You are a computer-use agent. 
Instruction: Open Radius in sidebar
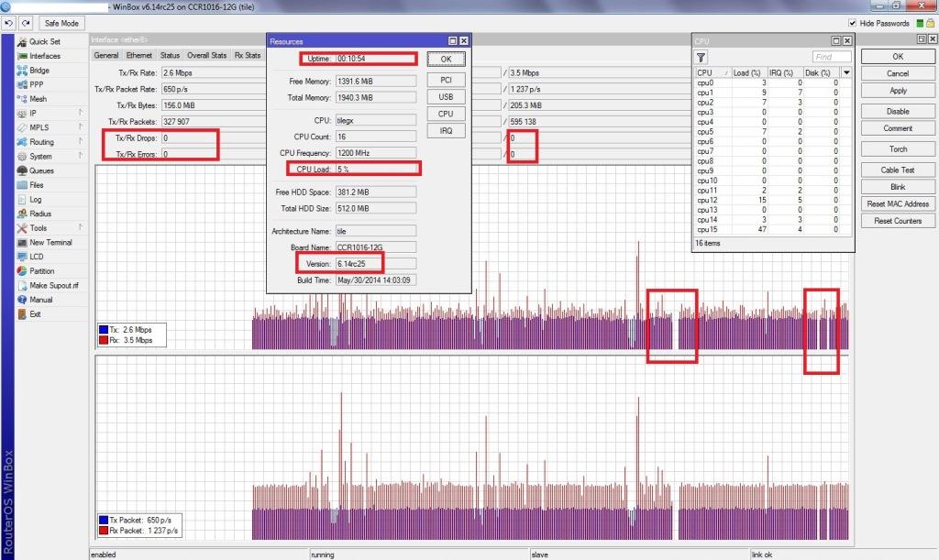[x=40, y=214]
